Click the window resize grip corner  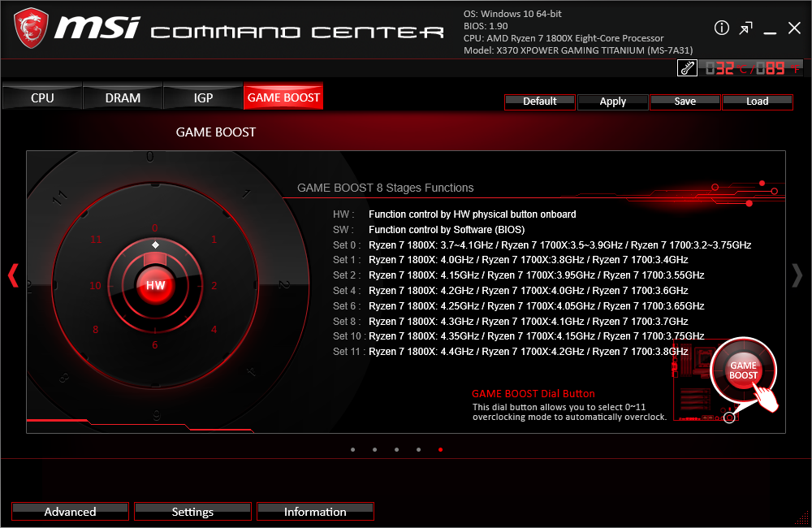click(801, 517)
